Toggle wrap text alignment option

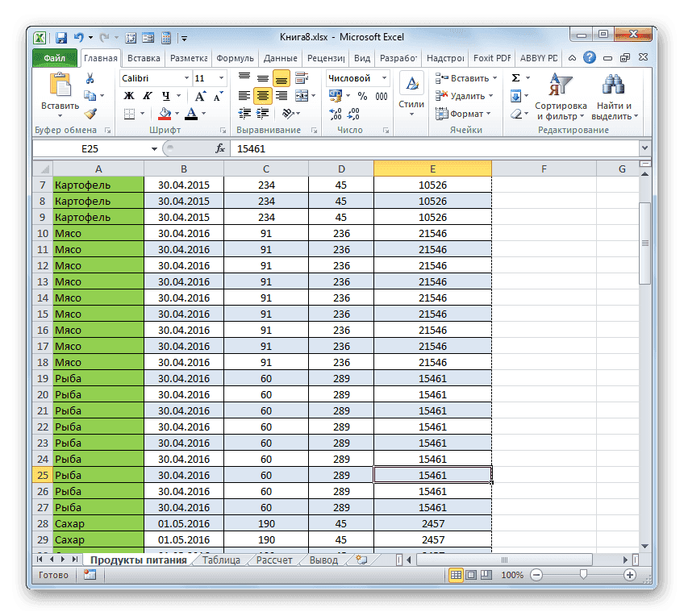[302, 78]
